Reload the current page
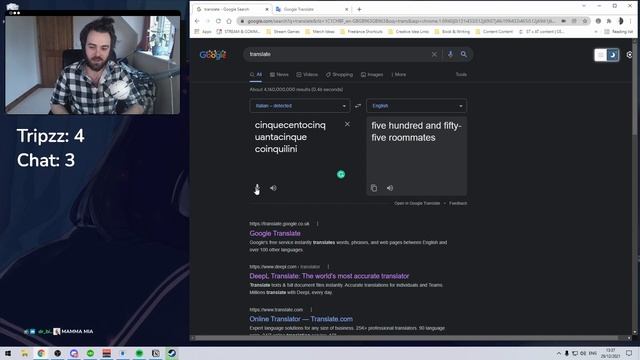The height and width of the screenshot is (360, 640). point(218,21)
